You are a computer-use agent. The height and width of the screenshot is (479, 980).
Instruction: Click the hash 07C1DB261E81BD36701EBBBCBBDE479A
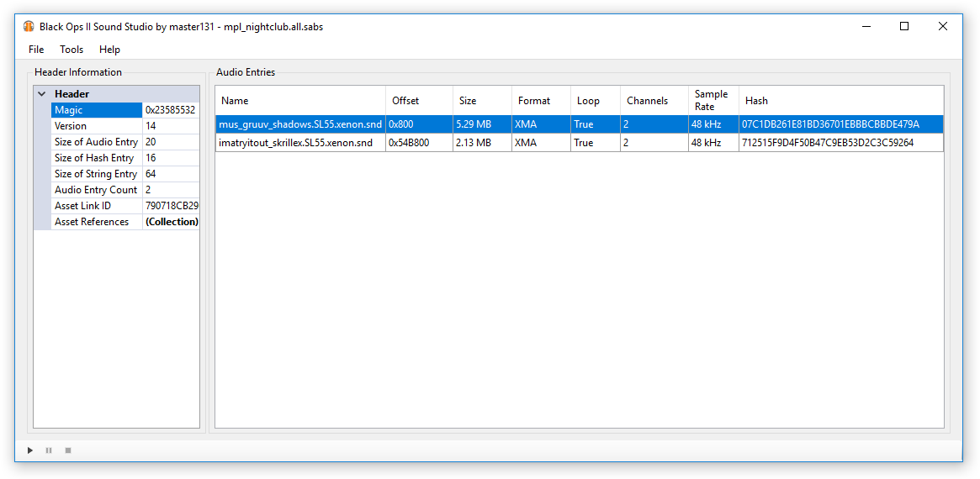tap(840, 124)
